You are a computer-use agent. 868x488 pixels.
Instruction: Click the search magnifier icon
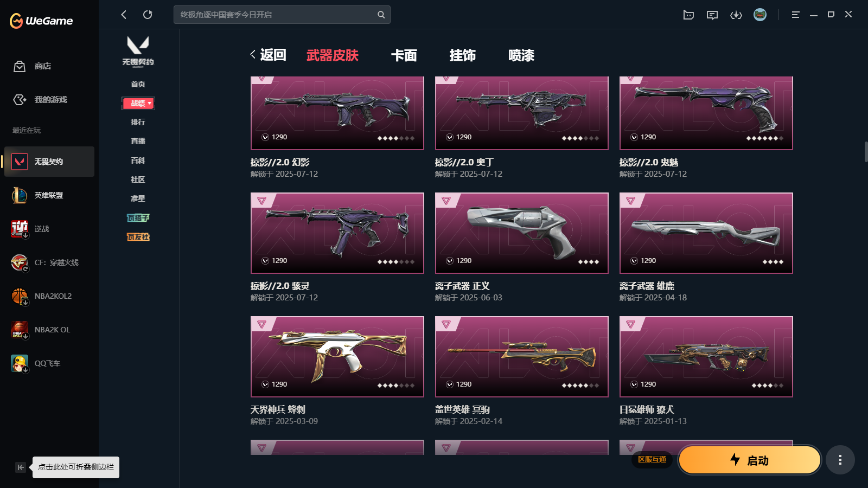coord(381,15)
